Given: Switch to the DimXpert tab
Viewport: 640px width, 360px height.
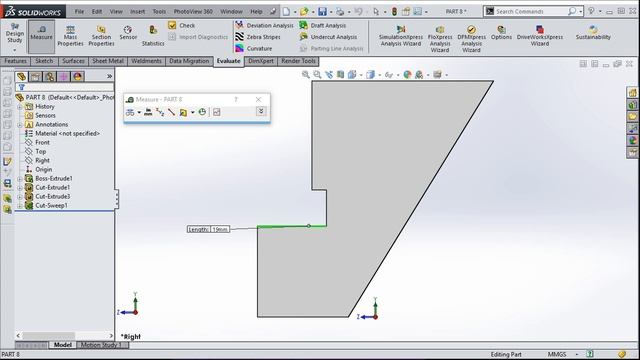Looking at the screenshot, I should (261, 61).
